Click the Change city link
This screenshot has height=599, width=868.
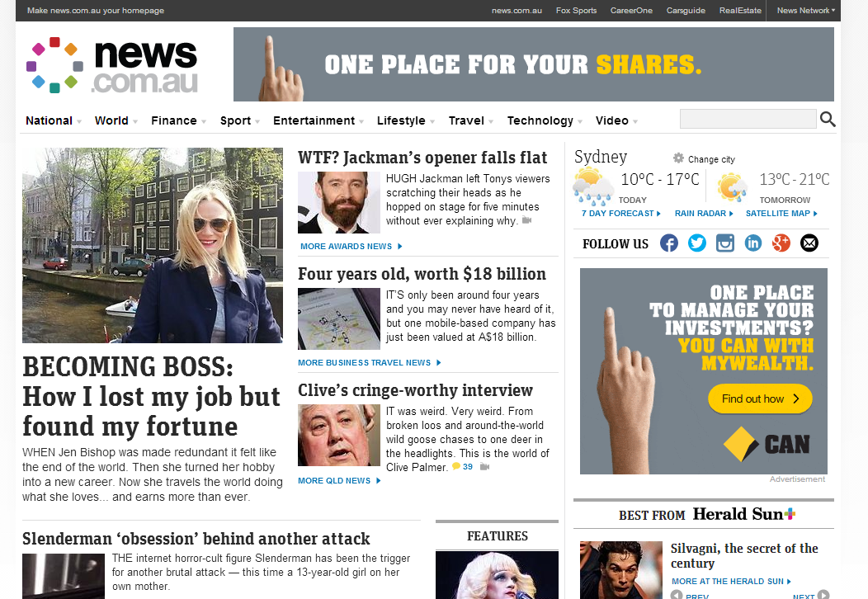711,159
